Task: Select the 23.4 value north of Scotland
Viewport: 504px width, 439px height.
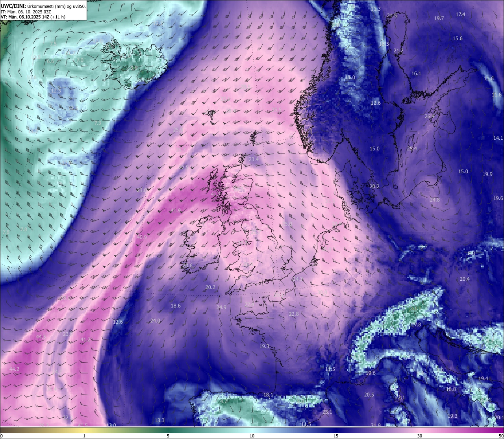Action: click(254, 159)
